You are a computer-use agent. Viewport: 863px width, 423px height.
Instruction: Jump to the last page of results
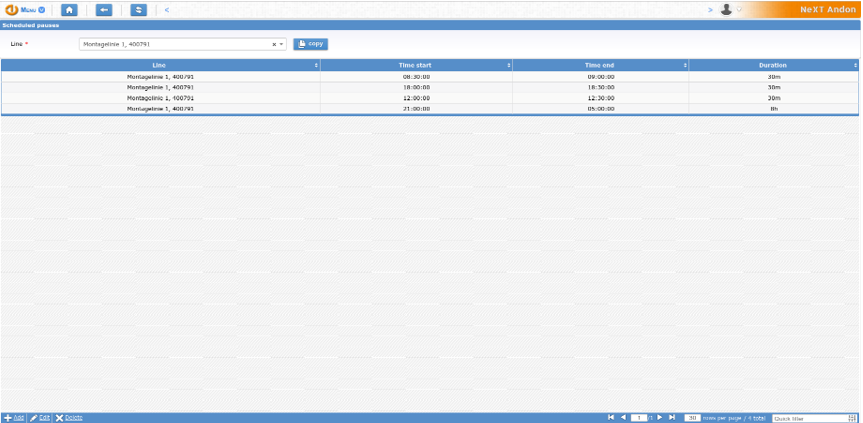(672, 417)
